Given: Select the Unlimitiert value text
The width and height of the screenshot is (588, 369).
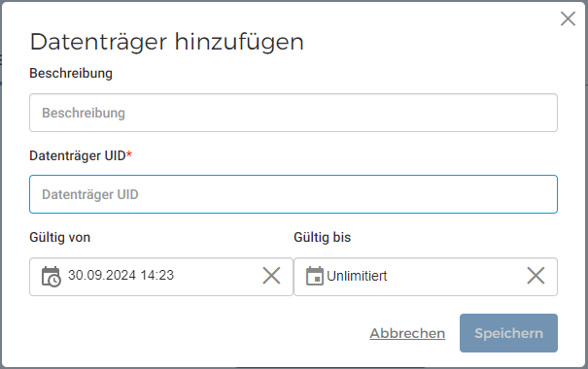Looking at the screenshot, I should point(357,276).
